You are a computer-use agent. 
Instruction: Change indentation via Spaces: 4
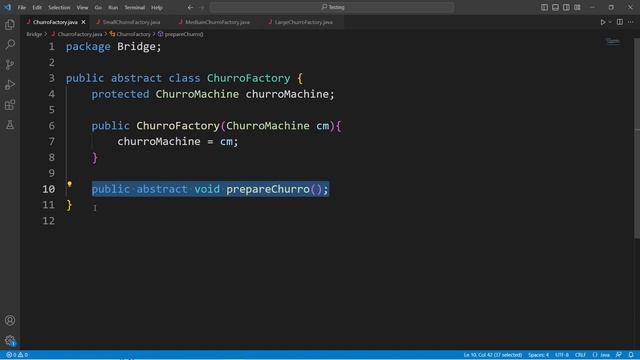[x=538, y=355]
